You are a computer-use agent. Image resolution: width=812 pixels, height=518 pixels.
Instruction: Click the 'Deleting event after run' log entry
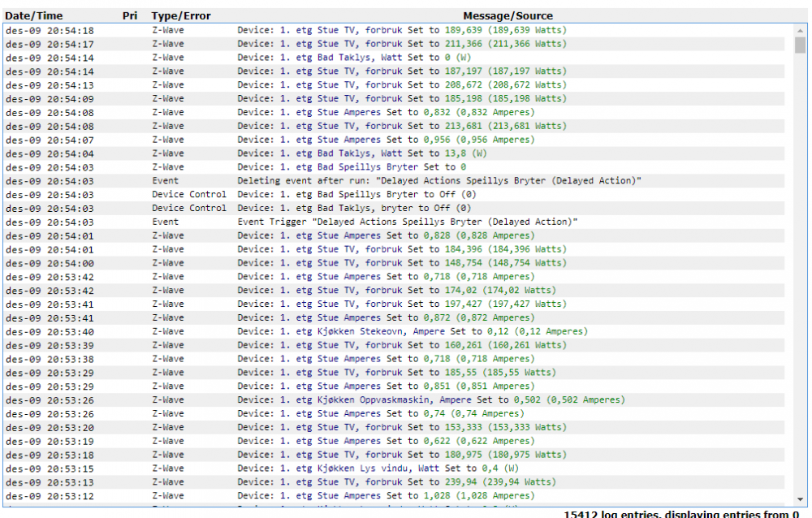pos(439,181)
